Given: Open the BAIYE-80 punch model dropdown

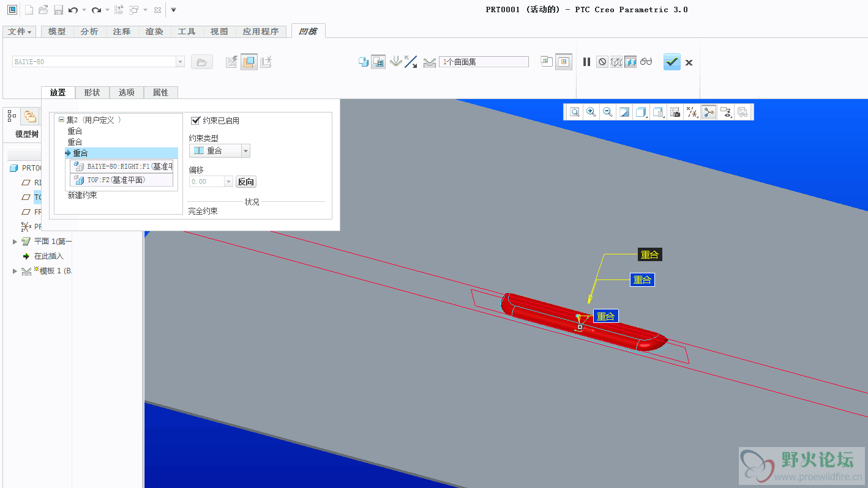Looking at the screenshot, I should tap(180, 62).
